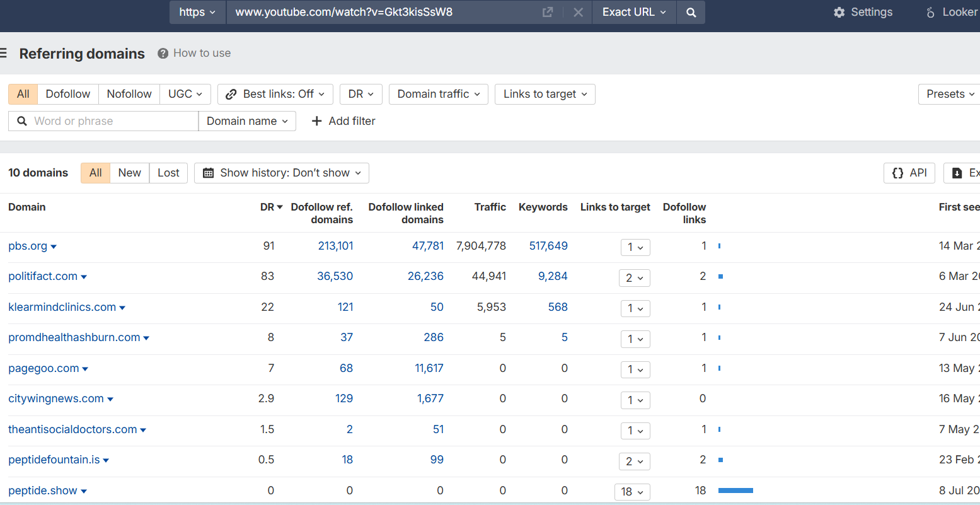Open the hamburger menu beside Referring domains

3,54
